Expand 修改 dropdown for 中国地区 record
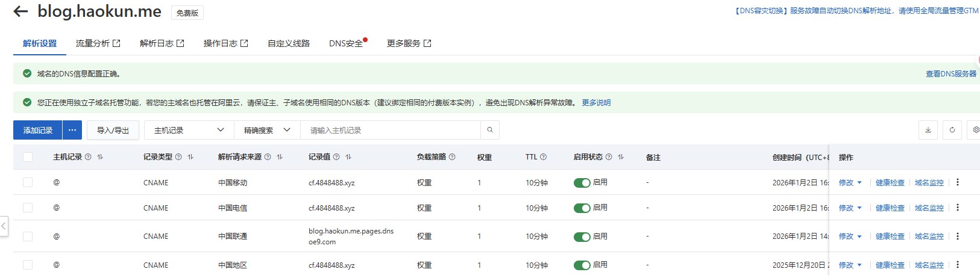The width and height of the screenshot is (980, 275). tap(850, 265)
